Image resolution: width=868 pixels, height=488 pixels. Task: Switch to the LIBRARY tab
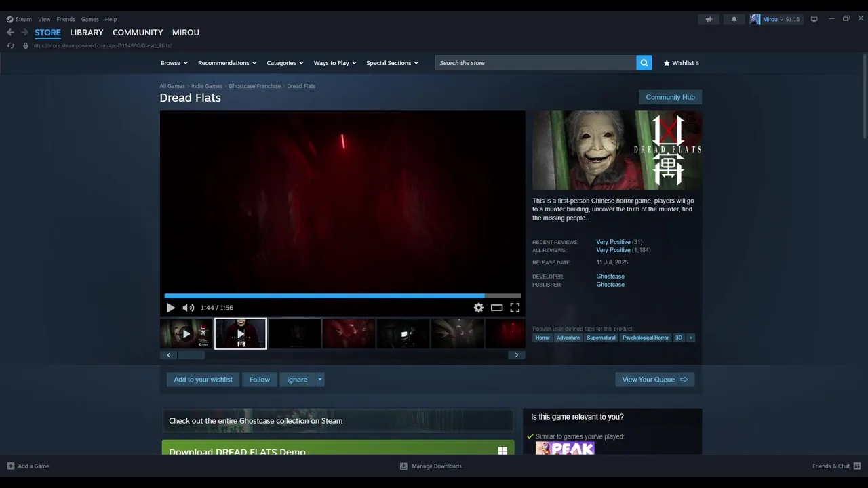coord(87,33)
